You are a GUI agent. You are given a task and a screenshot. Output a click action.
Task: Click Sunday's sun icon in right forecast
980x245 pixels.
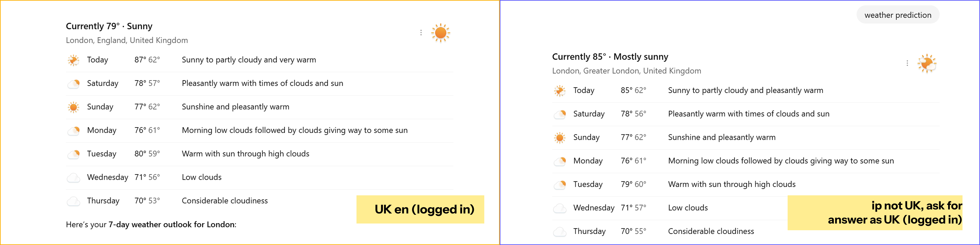click(560, 138)
